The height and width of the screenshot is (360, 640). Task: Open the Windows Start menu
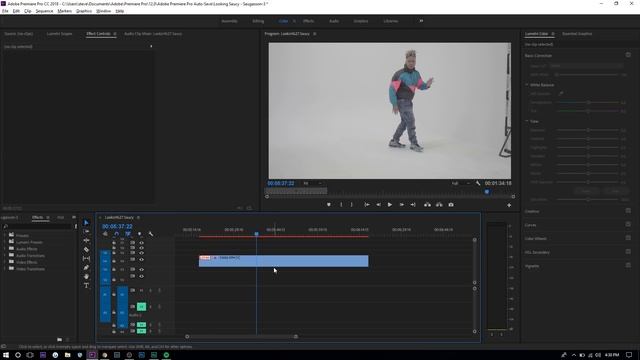click(x=6, y=355)
